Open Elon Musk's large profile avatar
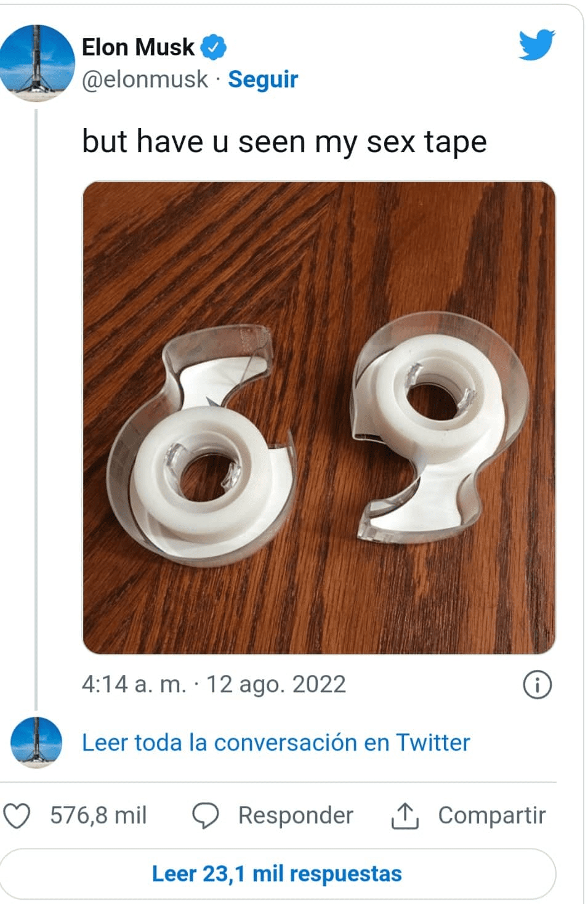This screenshot has width=588, height=904. click(x=37, y=62)
